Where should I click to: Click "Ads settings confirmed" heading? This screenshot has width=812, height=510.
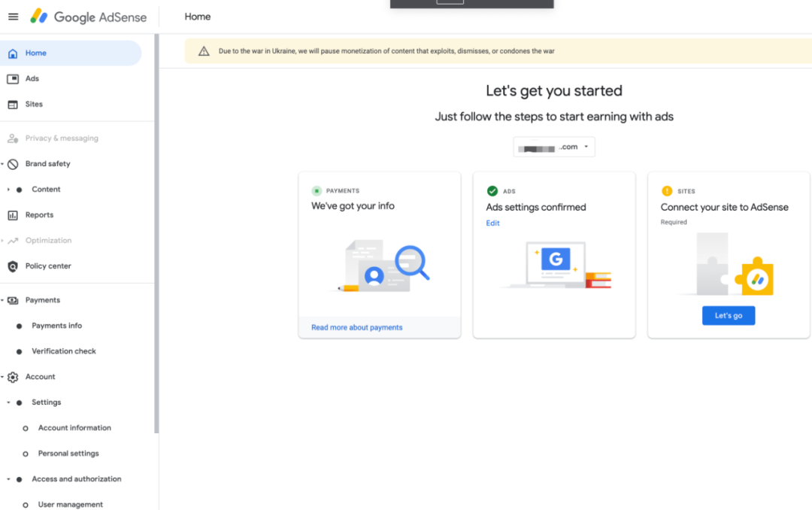click(x=536, y=208)
